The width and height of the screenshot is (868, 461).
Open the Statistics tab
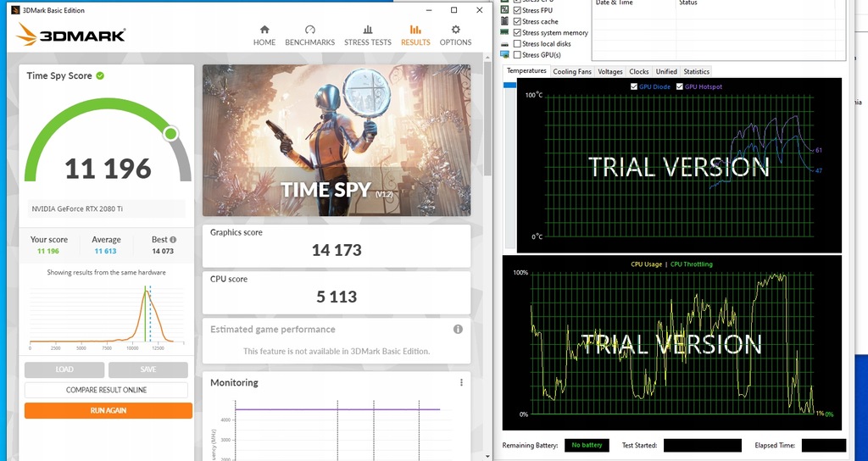(x=696, y=71)
